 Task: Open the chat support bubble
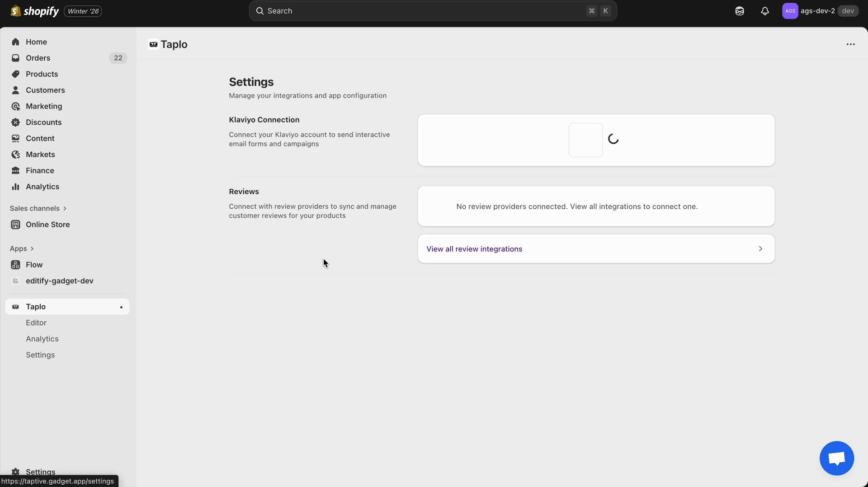[x=836, y=458]
